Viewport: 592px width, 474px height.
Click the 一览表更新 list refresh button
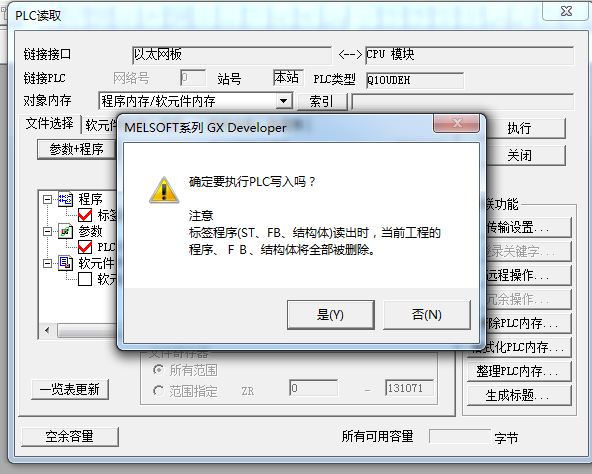click(70, 389)
